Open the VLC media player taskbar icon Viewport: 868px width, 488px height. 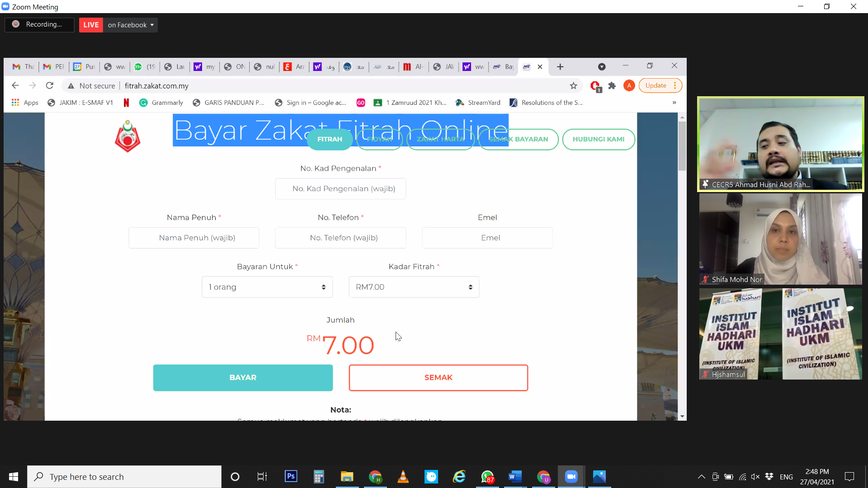pyautogui.click(x=403, y=477)
